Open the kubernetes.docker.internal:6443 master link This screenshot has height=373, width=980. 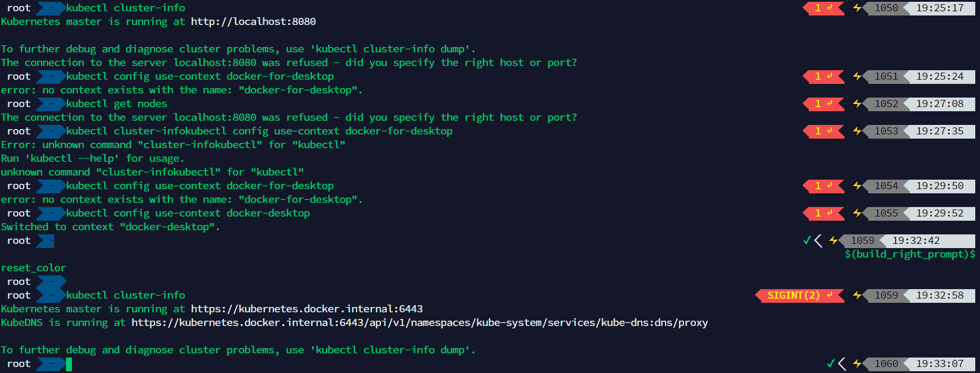pyautogui.click(x=307, y=309)
